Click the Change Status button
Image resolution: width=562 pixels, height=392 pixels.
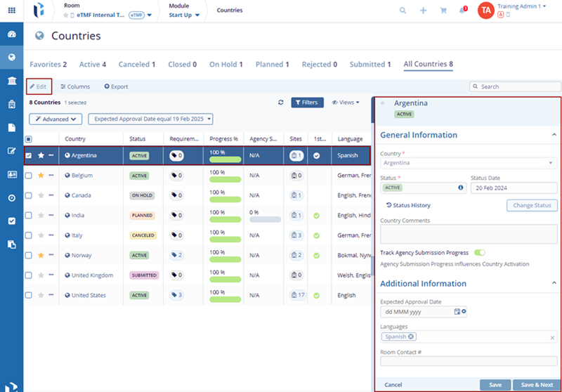pos(532,205)
